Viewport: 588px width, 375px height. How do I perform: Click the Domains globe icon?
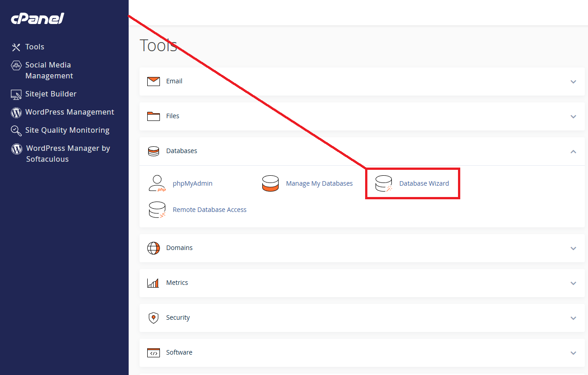154,248
